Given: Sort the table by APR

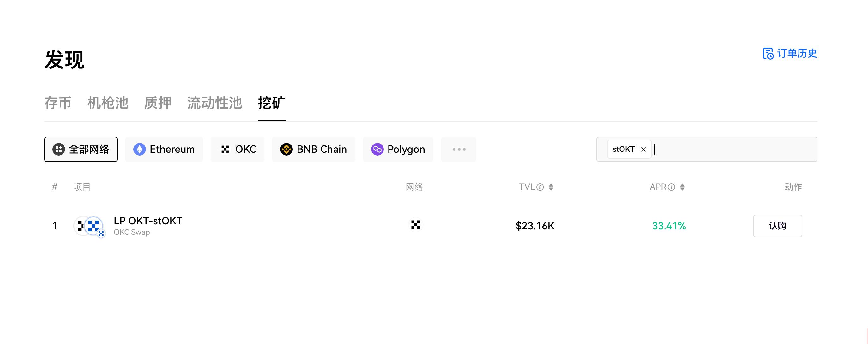Looking at the screenshot, I should (x=682, y=187).
